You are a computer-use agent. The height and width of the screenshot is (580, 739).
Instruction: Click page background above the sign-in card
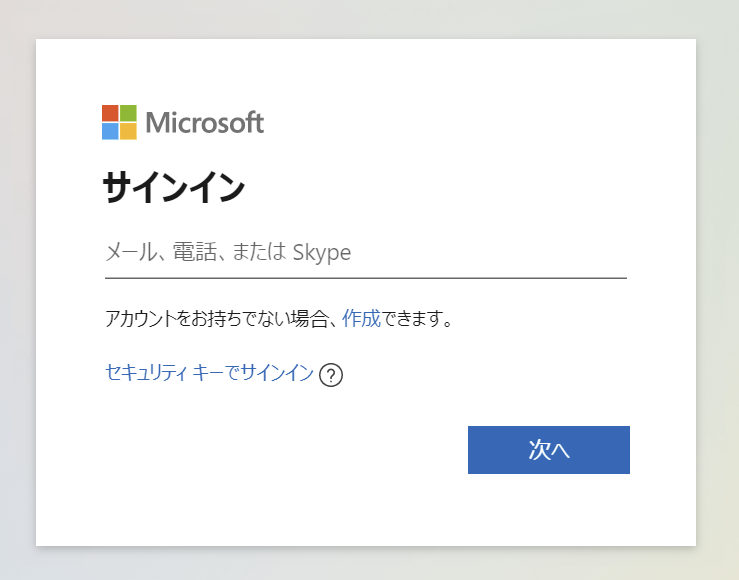pyautogui.click(x=369, y=18)
